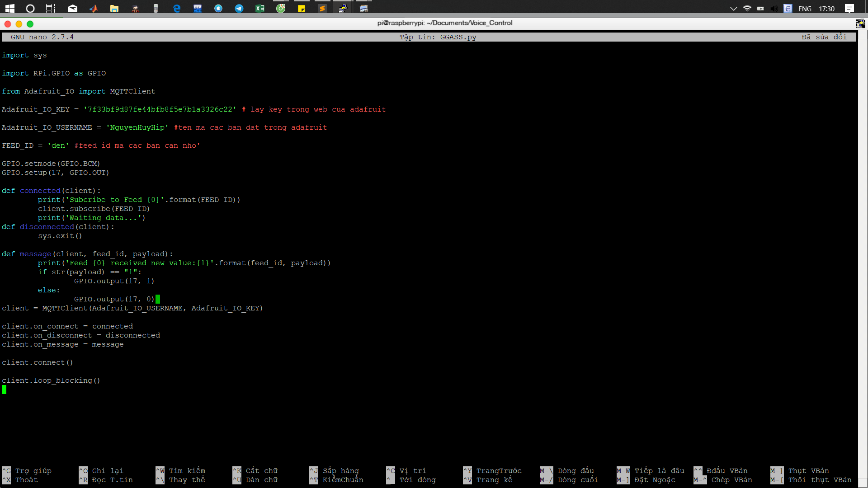Viewport: 868px width, 488px height.
Task: Click the 'client = MQTTClient(...)' line
Action: pyautogui.click(x=132, y=308)
